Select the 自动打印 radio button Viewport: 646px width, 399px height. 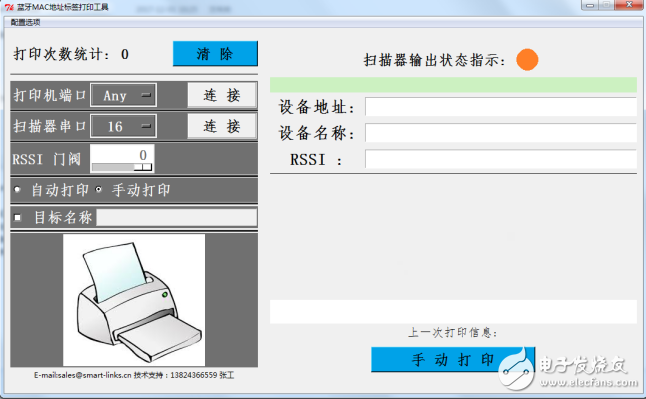[x=17, y=190]
